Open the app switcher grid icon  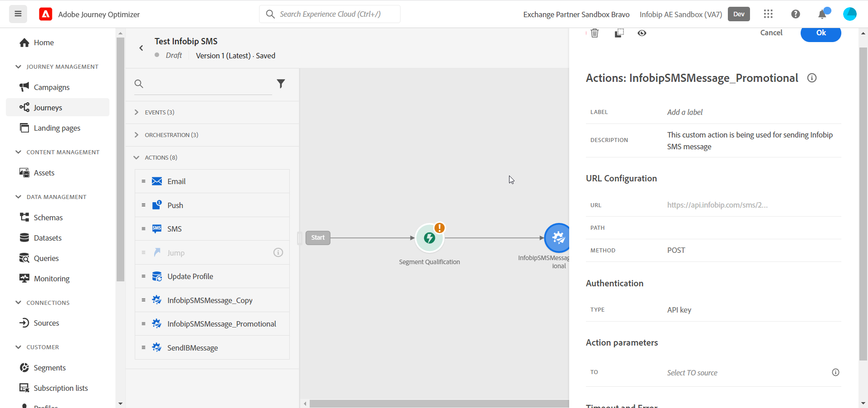coord(768,14)
